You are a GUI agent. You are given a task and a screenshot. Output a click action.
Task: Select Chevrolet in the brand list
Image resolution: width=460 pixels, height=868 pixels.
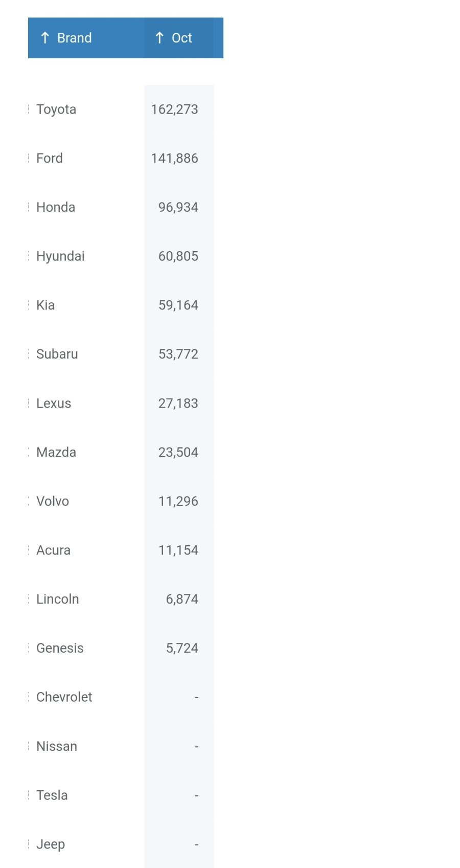coord(64,697)
